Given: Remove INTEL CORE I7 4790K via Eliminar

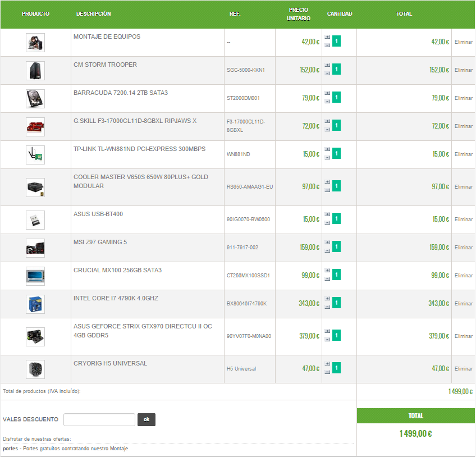Looking at the screenshot, I should 464,304.
